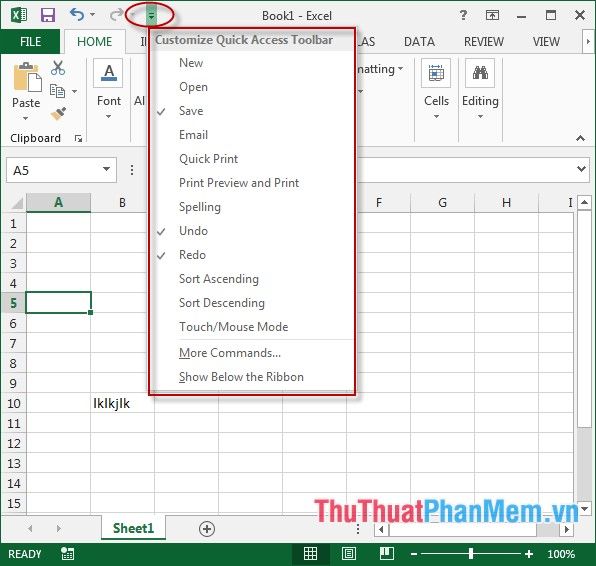The width and height of the screenshot is (596, 566).
Task: Click the Redo arrow icon
Action: [x=116, y=15]
